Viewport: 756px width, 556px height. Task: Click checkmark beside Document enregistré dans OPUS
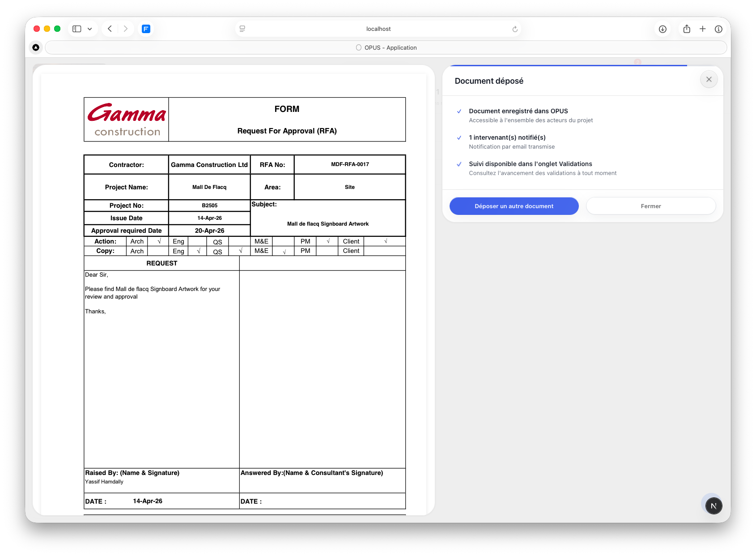[x=459, y=111]
